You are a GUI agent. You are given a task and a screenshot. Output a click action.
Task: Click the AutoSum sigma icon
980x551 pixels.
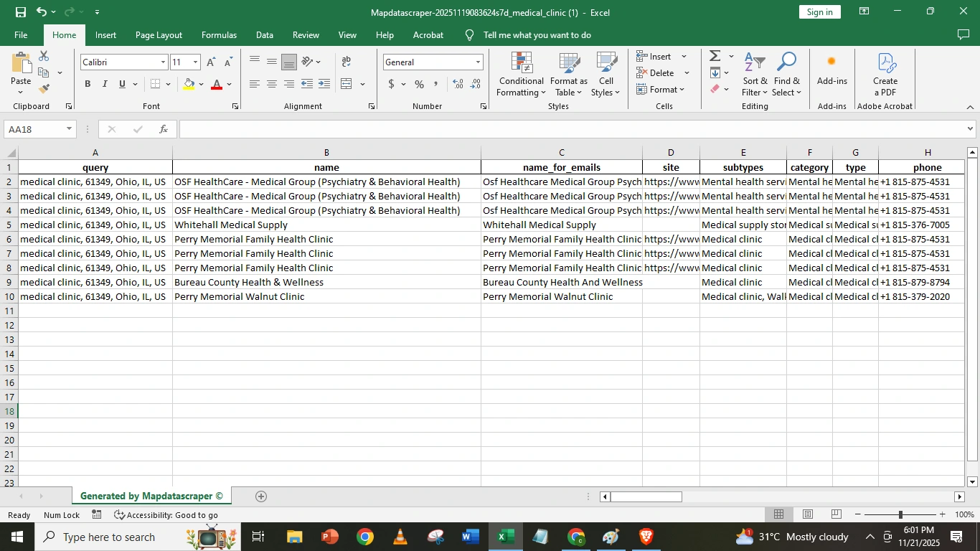(715, 56)
